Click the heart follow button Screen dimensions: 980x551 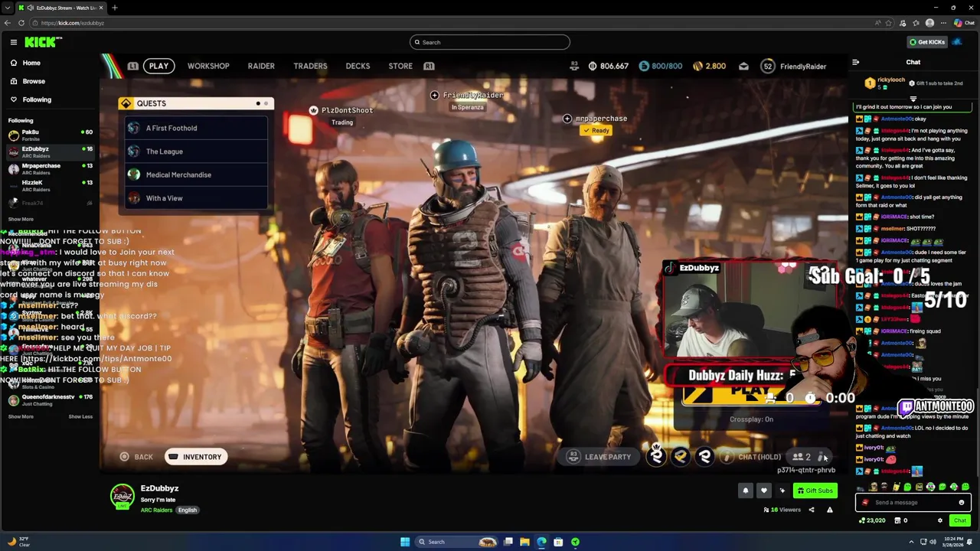click(x=763, y=491)
